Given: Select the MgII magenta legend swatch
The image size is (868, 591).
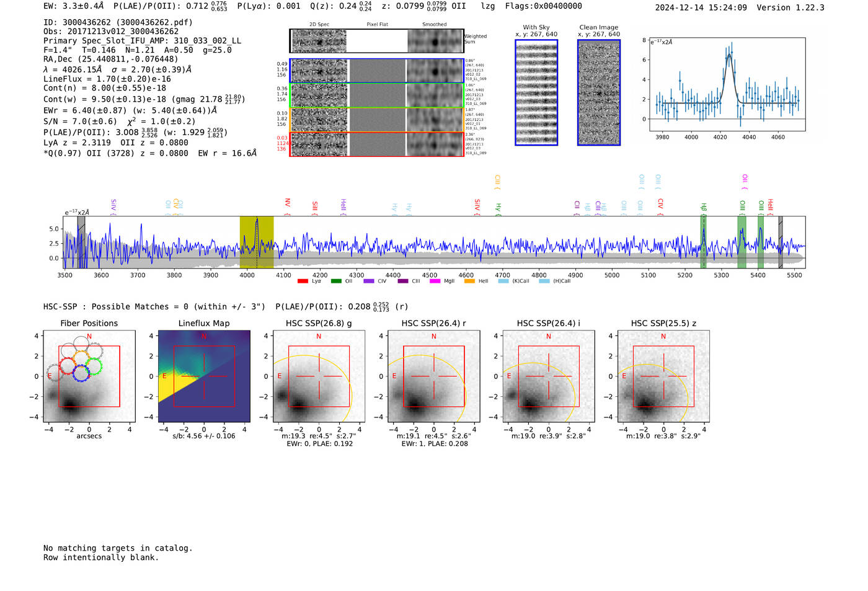Looking at the screenshot, I should [435, 282].
